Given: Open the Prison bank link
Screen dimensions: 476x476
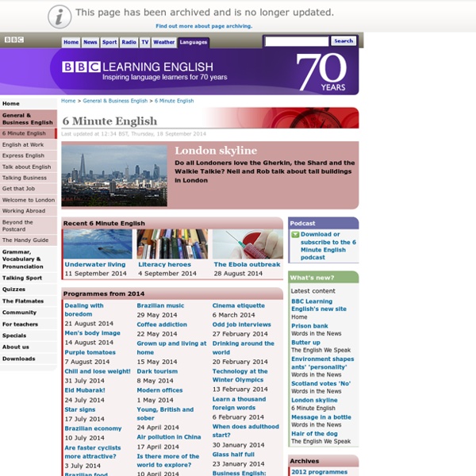Looking at the screenshot, I should pyautogui.click(x=309, y=326).
